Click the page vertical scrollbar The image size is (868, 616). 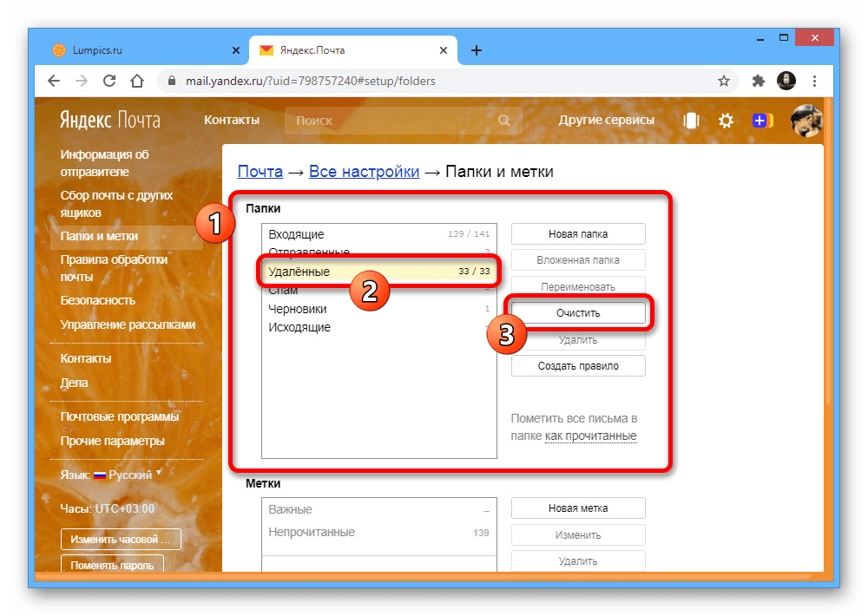click(x=828, y=260)
